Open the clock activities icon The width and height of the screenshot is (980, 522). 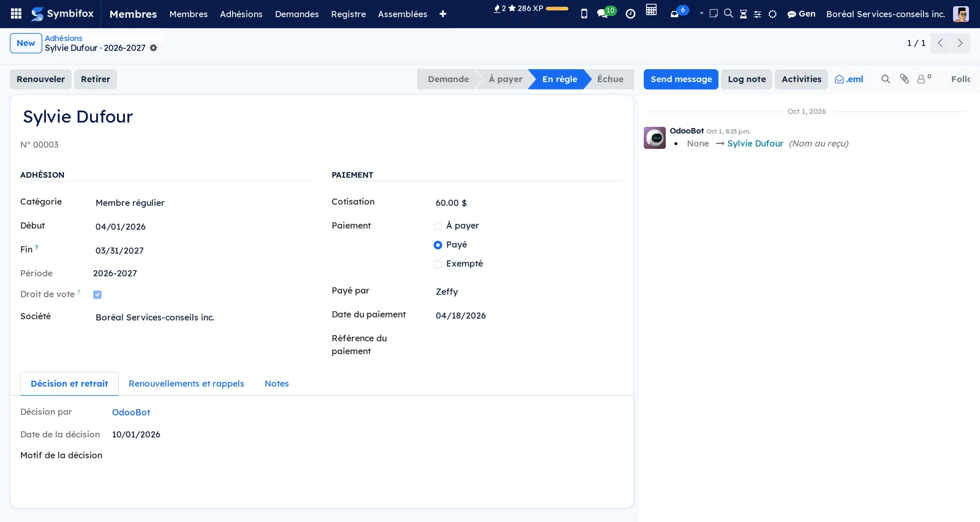(630, 13)
